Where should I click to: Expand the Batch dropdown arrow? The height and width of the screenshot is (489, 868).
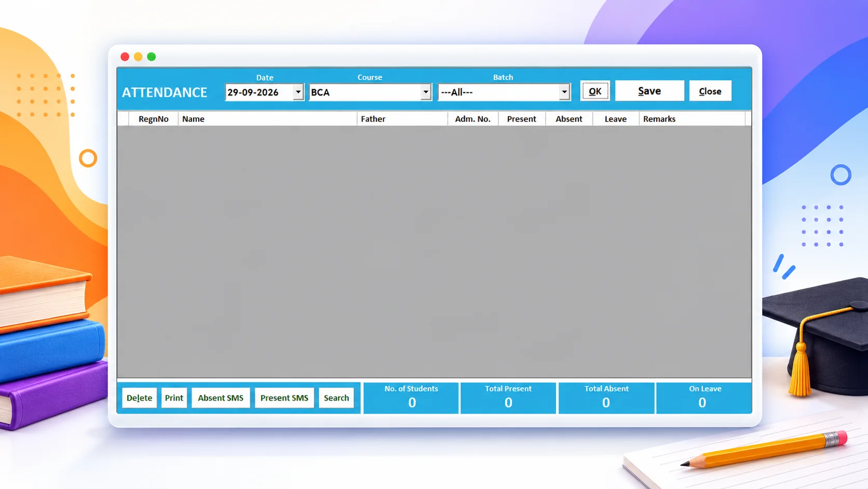pos(564,92)
